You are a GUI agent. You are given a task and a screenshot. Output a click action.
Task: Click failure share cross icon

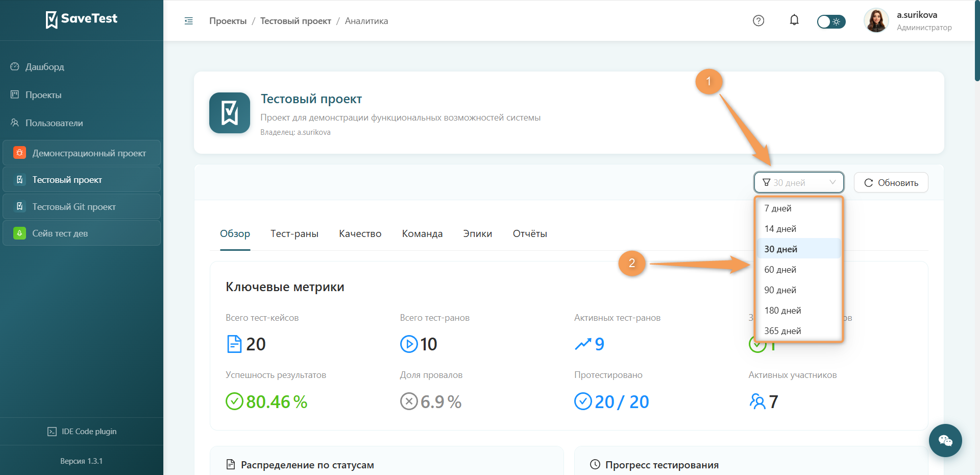409,401
